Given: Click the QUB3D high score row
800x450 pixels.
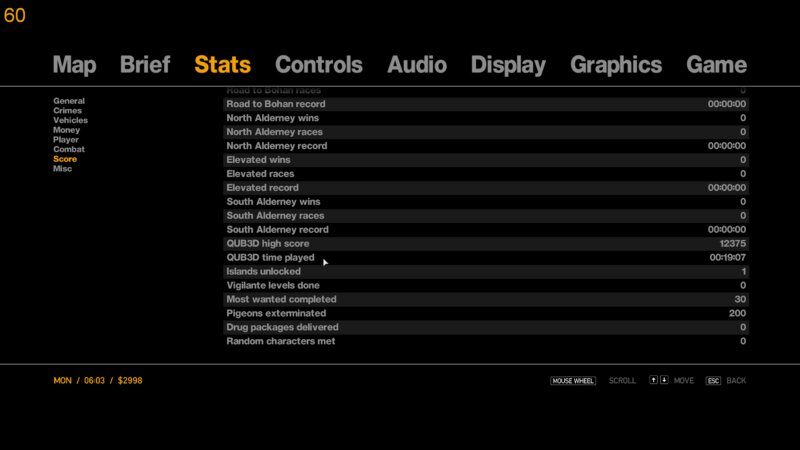Looking at the screenshot, I should (x=486, y=243).
